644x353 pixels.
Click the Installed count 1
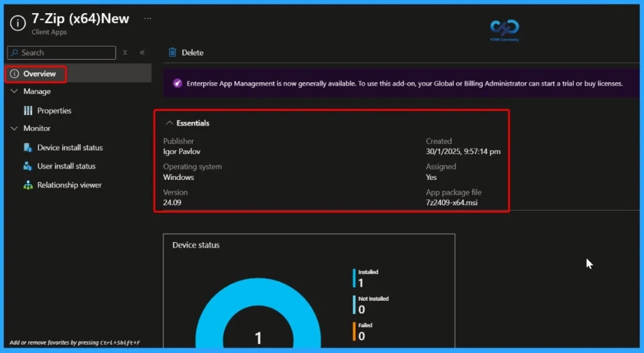(x=360, y=283)
